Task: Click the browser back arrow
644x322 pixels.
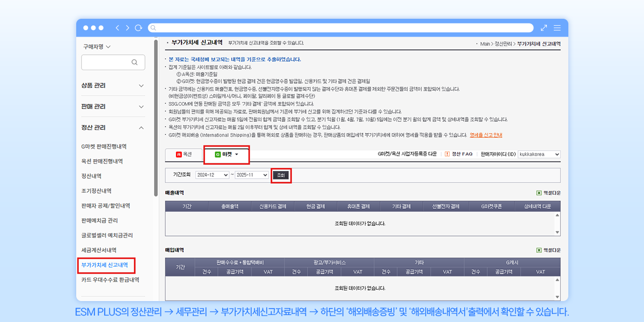Action: [x=118, y=28]
